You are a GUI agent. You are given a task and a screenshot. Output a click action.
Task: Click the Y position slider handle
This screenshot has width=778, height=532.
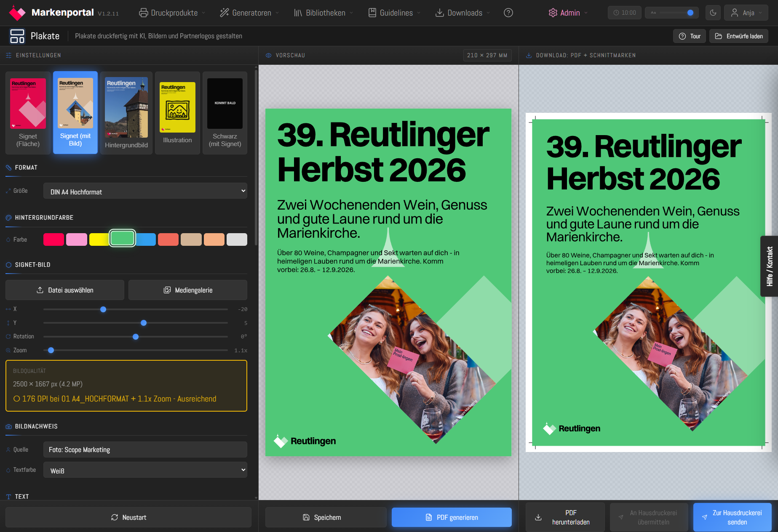(x=144, y=323)
